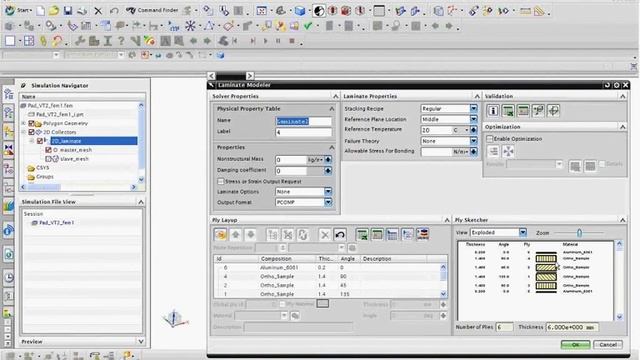Click the Save floppy disk icon

(x=68, y=11)
